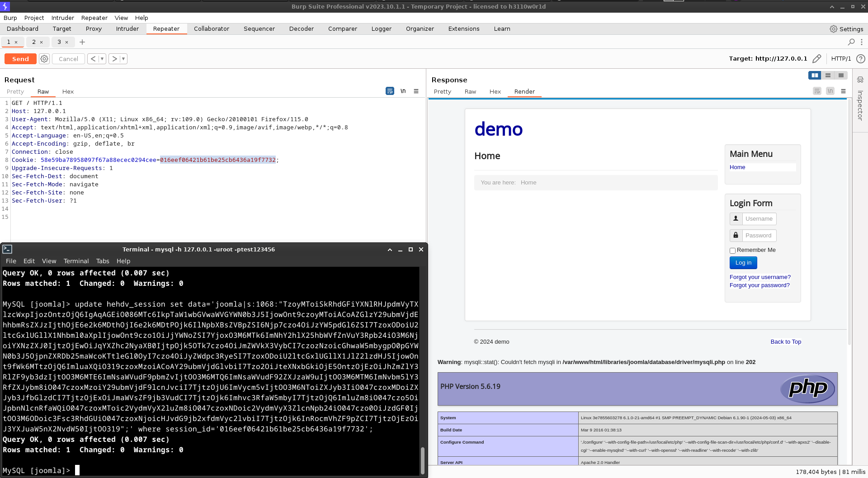Open terminal File menu
The image size is (868, 478).
pos(11,261)
